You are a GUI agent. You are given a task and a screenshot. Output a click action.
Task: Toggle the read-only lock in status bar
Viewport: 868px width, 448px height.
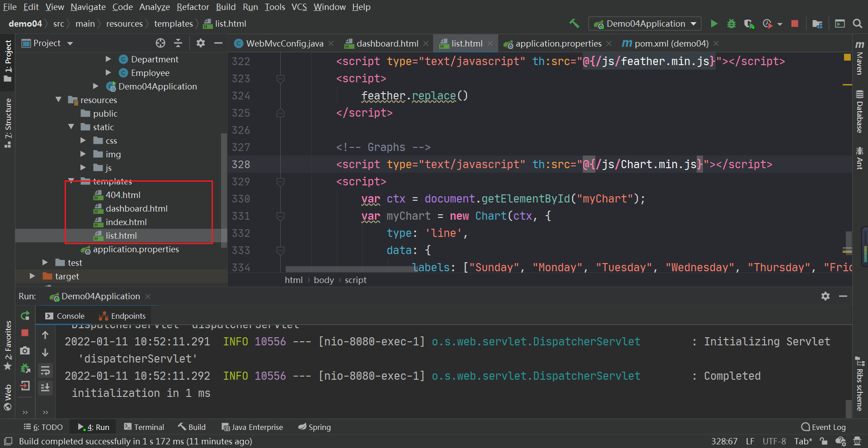point(824,441)
